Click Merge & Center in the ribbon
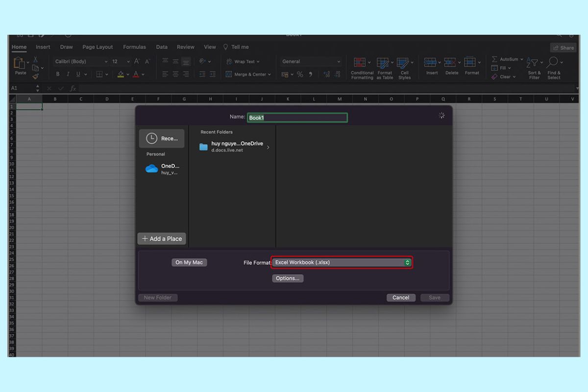 point(249,74)
